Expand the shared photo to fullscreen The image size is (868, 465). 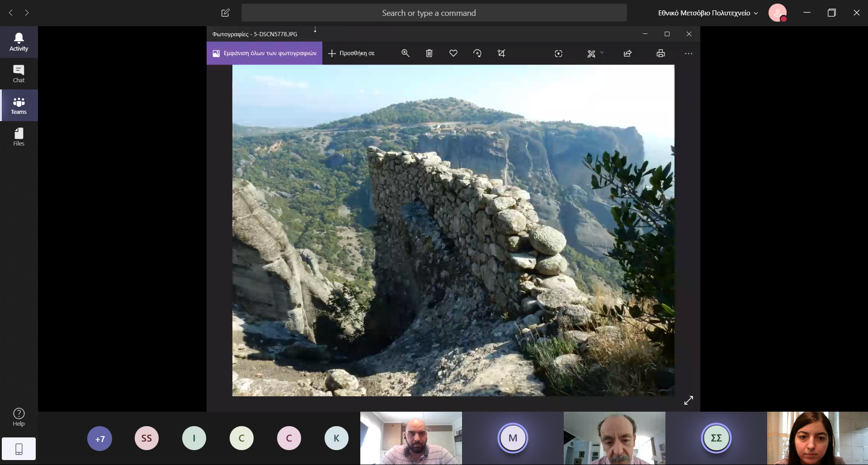tap(688, 400)
